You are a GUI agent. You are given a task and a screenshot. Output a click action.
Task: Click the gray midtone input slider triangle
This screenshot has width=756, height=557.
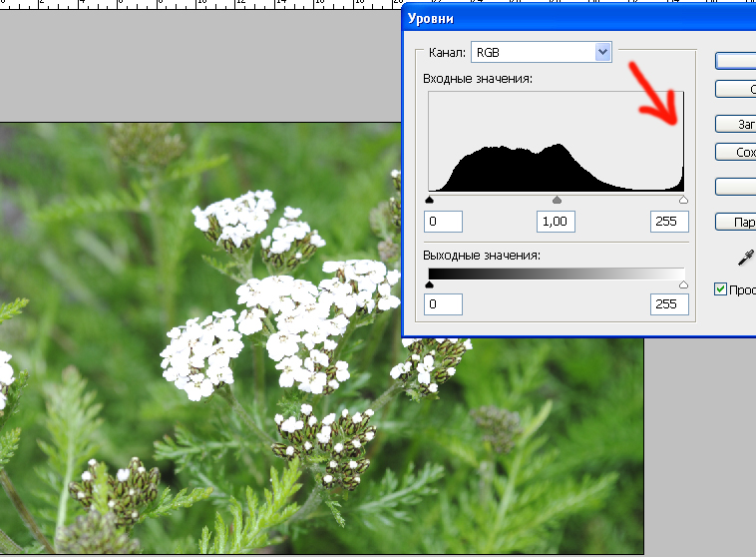tap(557, 199)
